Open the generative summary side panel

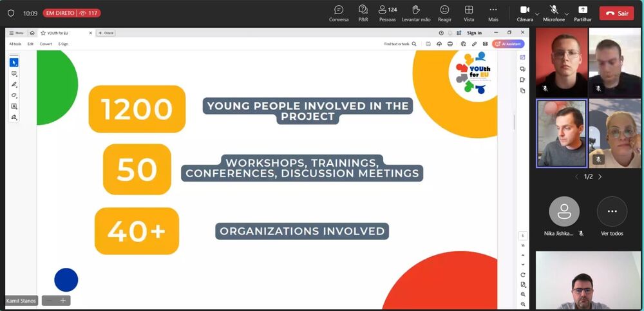pos(522,57)
